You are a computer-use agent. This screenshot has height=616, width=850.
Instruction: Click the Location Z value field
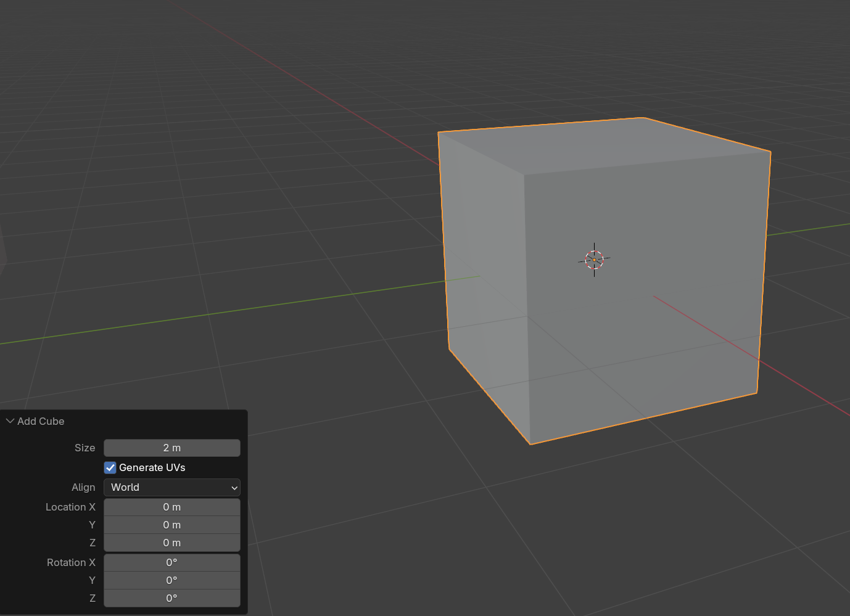[172, 543]
